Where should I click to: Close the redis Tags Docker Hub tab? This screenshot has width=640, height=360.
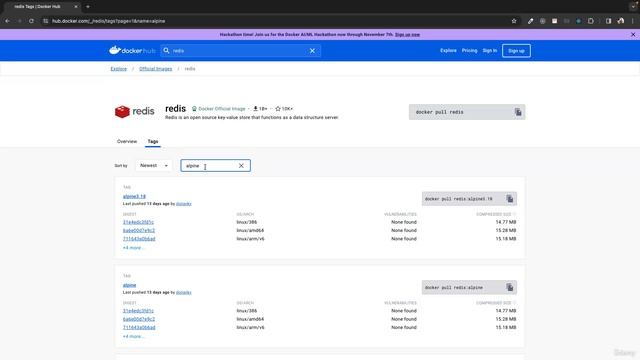76,7
